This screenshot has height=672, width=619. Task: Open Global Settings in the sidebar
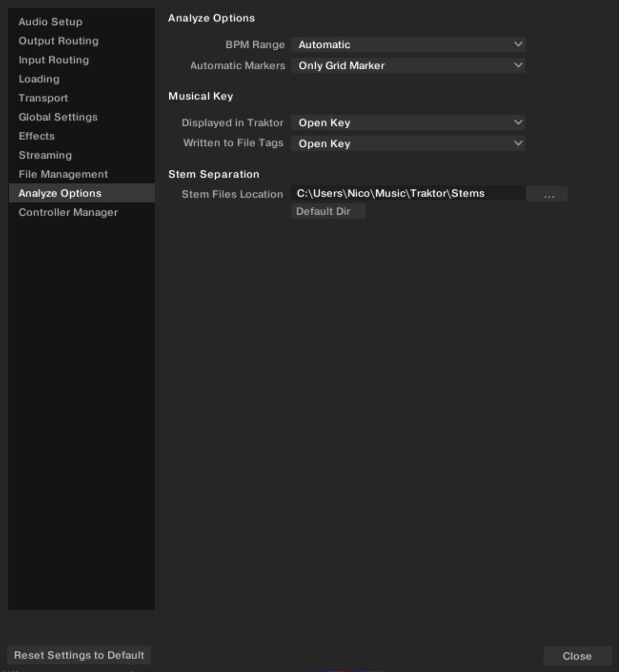[81, 117]
